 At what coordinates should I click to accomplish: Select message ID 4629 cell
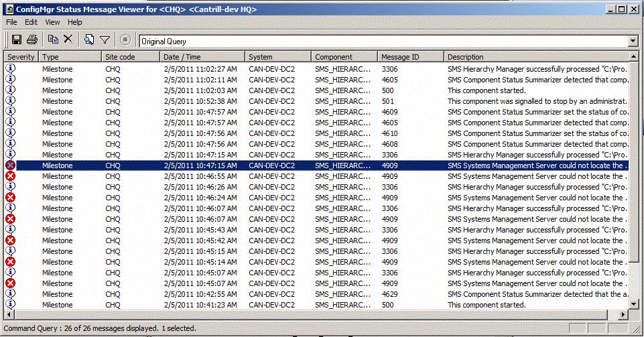pyautogui.click(x=389, y=294)
